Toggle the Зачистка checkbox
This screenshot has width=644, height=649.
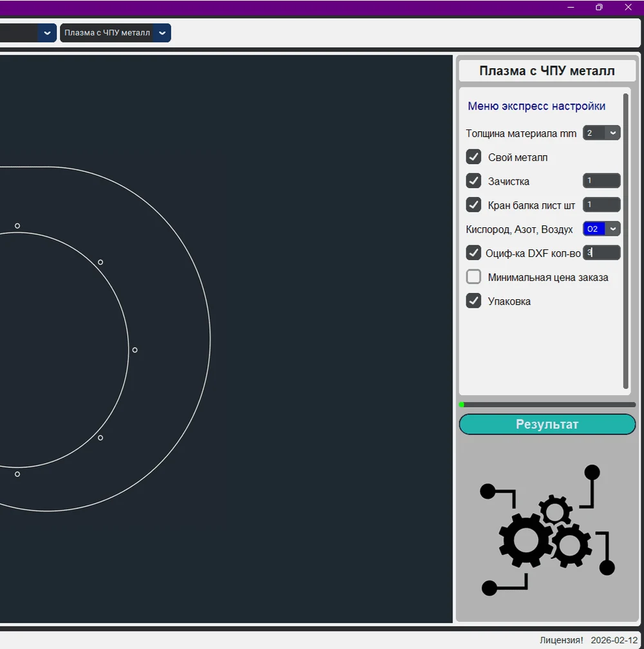474,181
